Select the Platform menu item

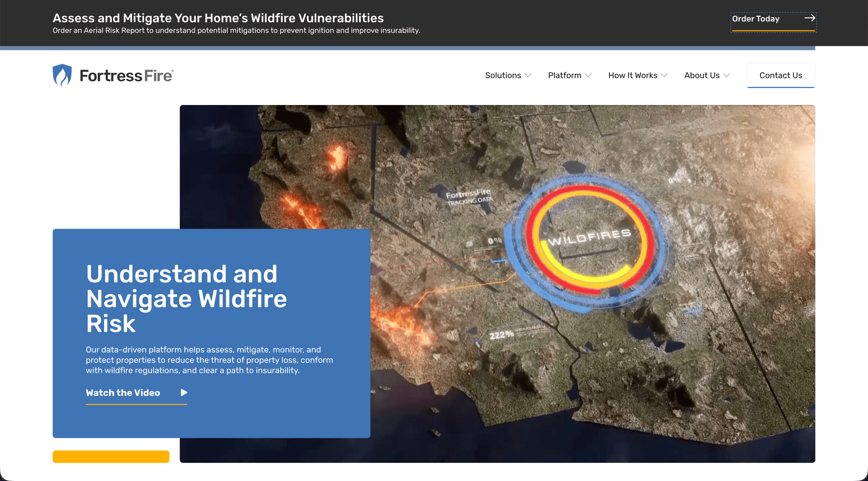pyautogui.click(x=564, y=76)
